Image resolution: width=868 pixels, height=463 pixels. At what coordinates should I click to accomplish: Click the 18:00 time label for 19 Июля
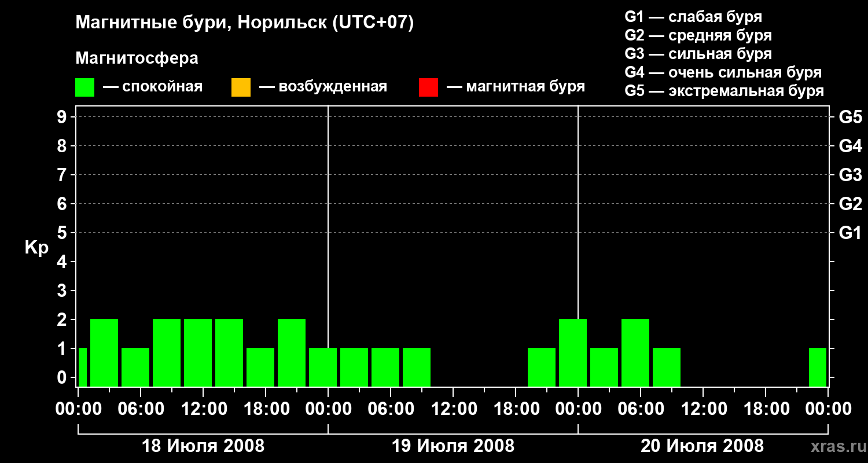pos(516,409)
